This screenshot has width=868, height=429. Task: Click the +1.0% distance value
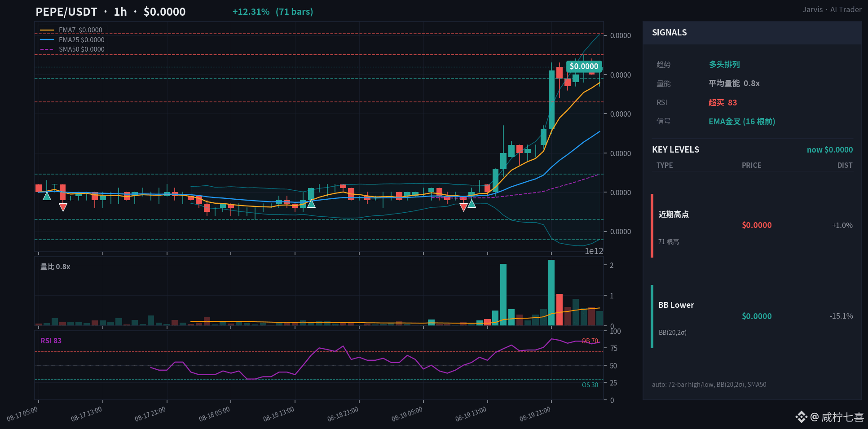click(842, 225)
